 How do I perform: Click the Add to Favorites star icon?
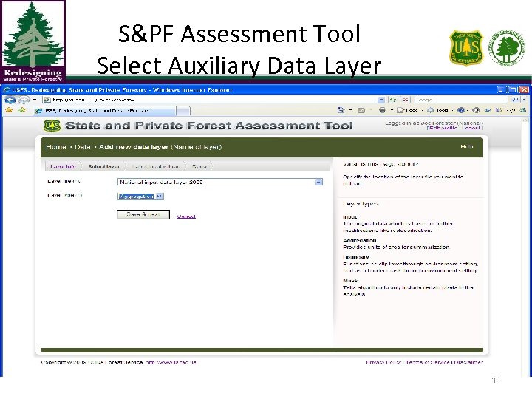(22, 110)
